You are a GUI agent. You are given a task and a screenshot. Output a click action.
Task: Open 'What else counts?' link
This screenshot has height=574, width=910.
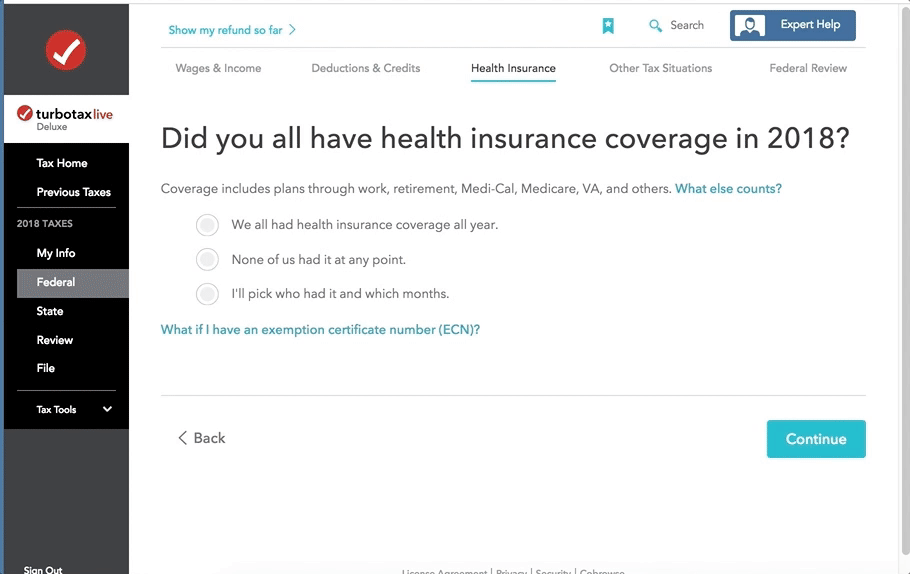(x=728, y=188)
